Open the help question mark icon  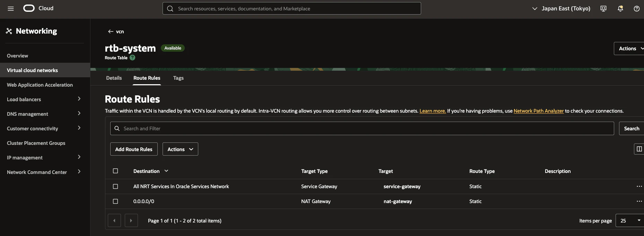pos(637,9)
